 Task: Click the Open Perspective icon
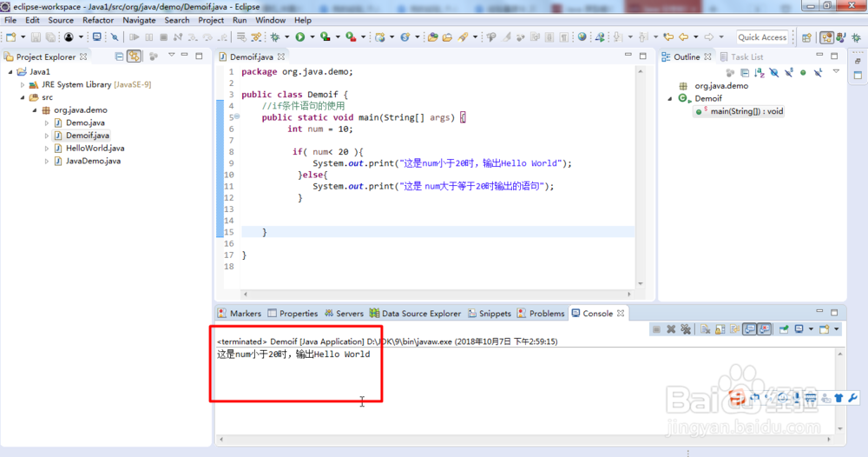point(806,37)
